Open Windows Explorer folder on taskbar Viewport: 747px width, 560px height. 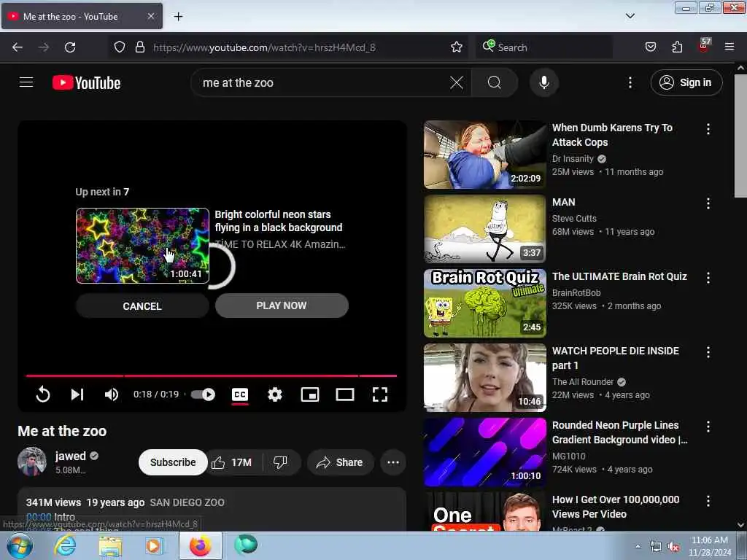(x=110, y=546)
